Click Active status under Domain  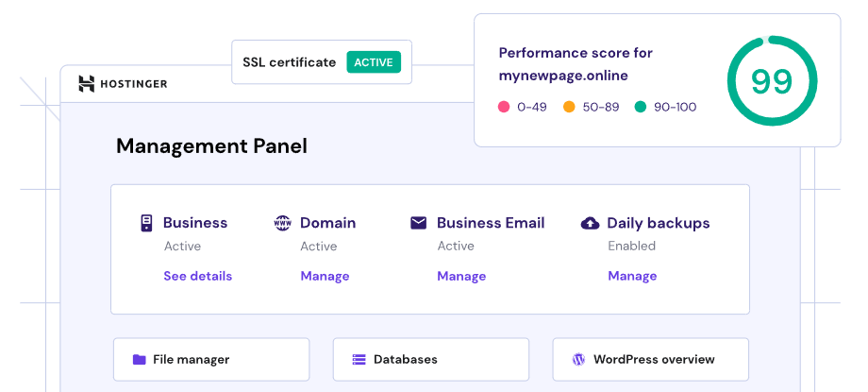[319, 247]
